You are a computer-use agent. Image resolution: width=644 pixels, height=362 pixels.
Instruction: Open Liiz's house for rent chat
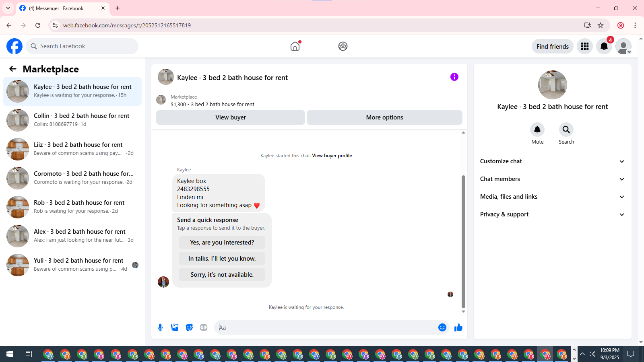click(x=72, y=149)
